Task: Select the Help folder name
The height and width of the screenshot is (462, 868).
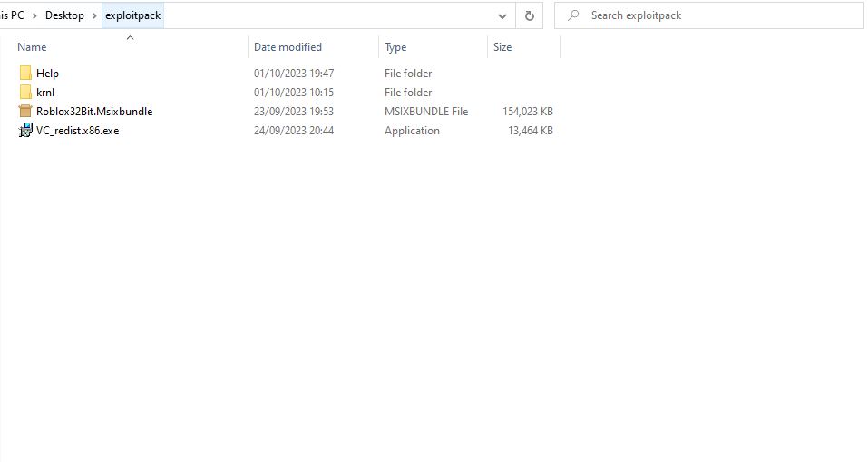Action: click(x=47, y=74)
